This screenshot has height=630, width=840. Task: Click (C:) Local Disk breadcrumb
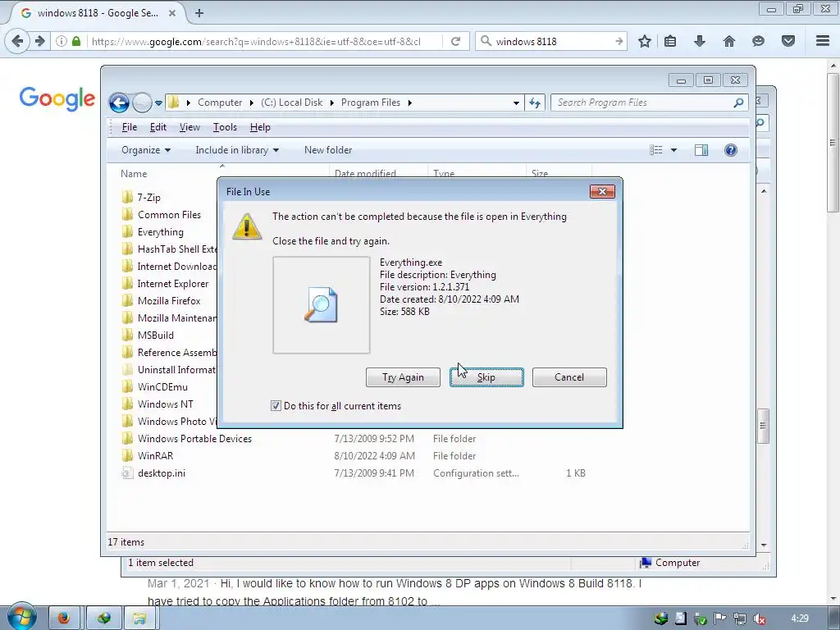point(291,103)
